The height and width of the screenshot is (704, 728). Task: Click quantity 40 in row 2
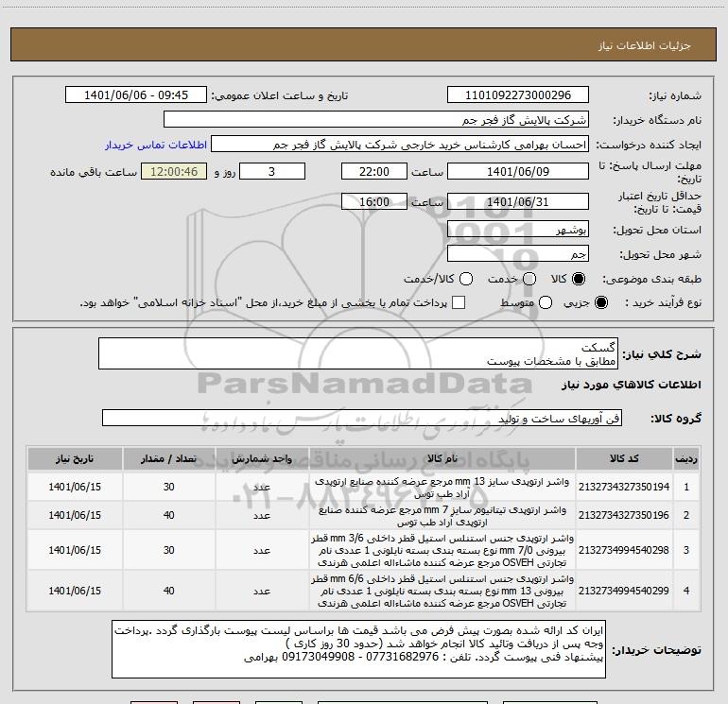[168, 515]
